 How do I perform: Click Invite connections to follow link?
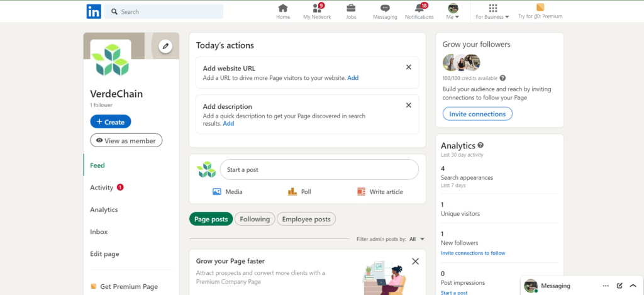coord(473,253)
